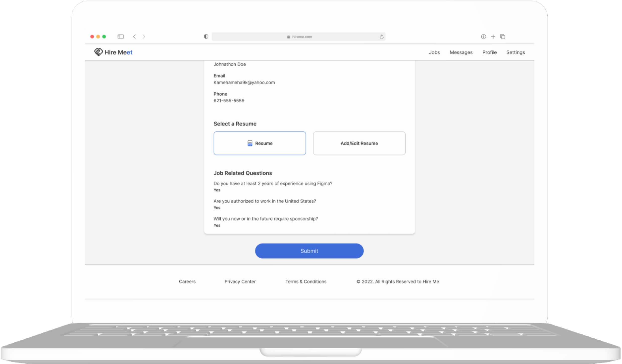Click the hireme.com address bar

pyautogui.click(x=299, y=37)
